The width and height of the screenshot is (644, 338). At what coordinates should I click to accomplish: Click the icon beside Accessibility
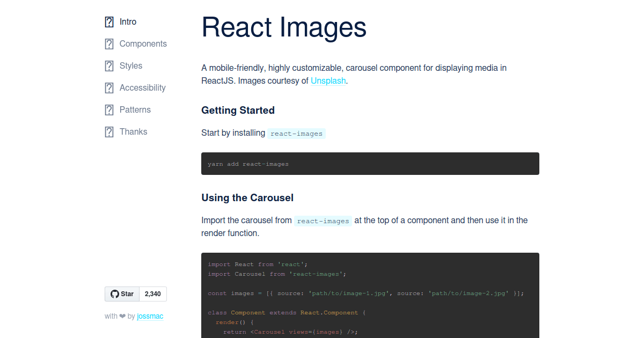point(109,87)
